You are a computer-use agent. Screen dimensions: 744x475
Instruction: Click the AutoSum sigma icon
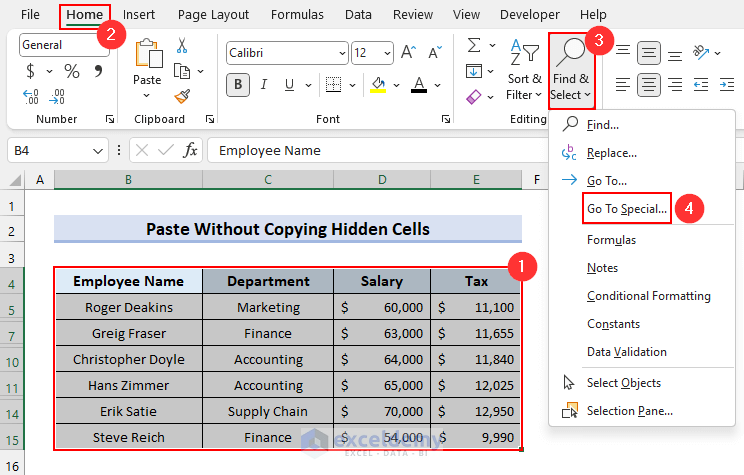(474, 45)
